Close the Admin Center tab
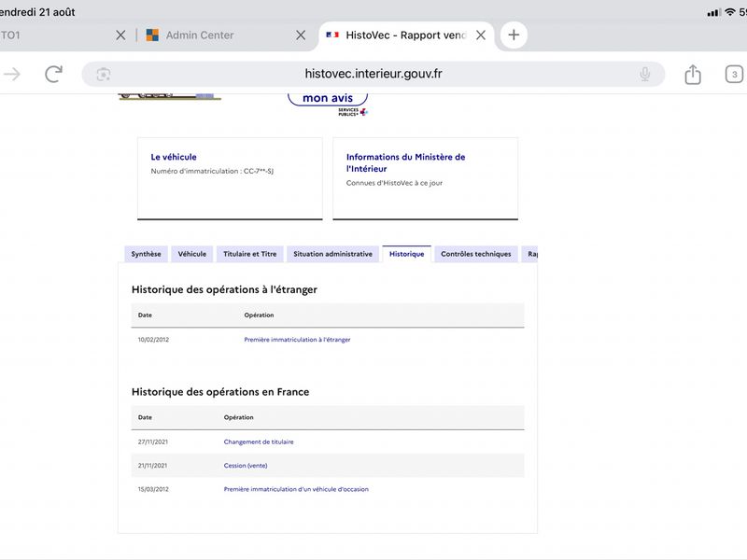The height and width of the screenshot is (560, 747). tap(301, 35)
